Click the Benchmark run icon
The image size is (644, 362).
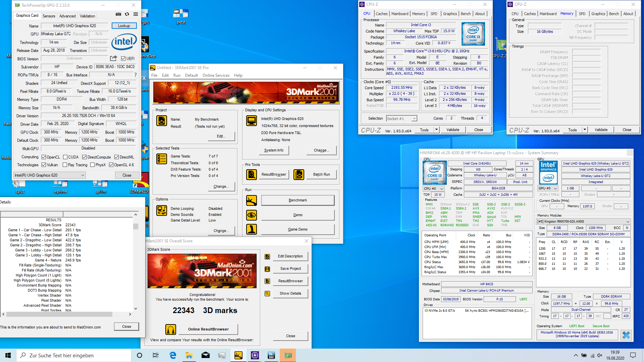[252, 200]
